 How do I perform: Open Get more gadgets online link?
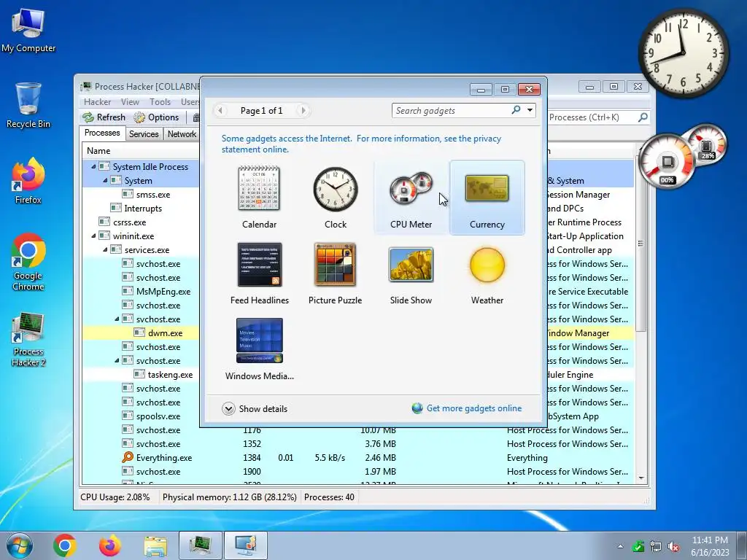coord(474,408)
